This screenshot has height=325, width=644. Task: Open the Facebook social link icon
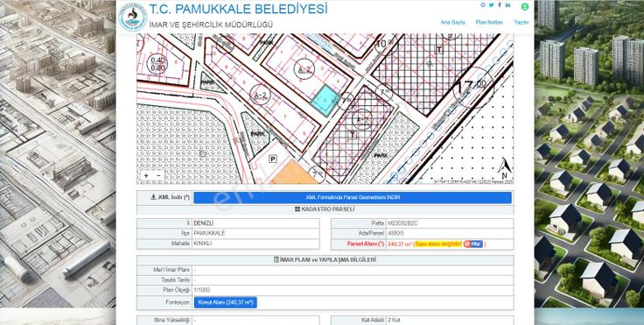point(500,5)
